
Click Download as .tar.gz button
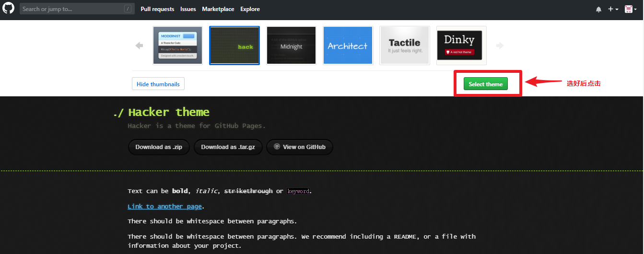pos(228,147)
